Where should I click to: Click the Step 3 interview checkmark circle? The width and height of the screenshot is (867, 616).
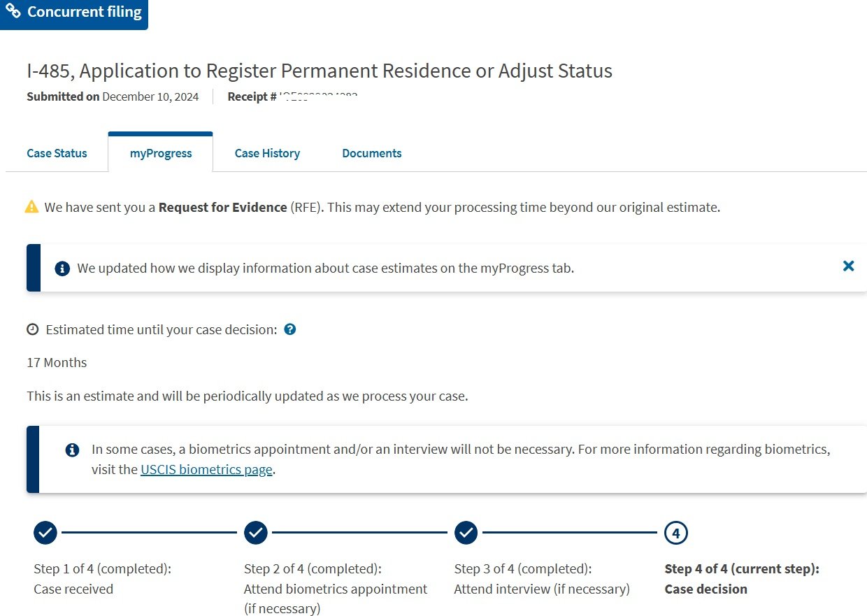coord(466,533)
